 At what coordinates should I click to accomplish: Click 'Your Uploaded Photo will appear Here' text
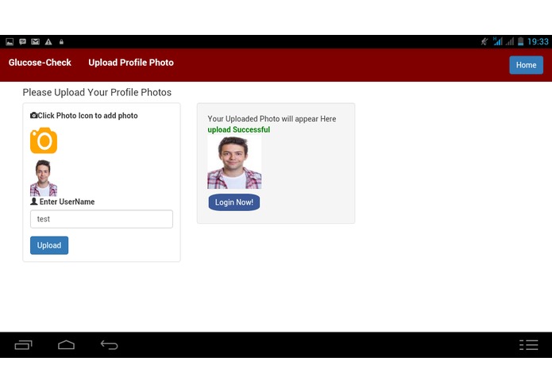(x=272, y=119)
